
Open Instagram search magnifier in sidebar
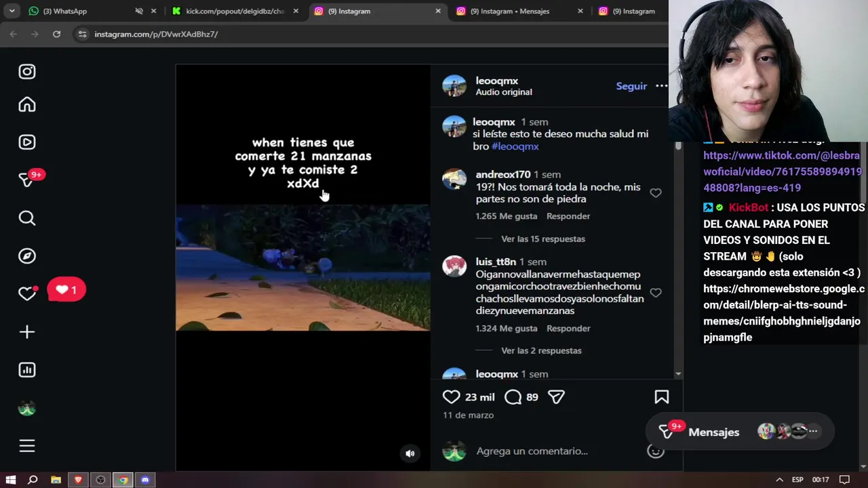coord(27,218)
